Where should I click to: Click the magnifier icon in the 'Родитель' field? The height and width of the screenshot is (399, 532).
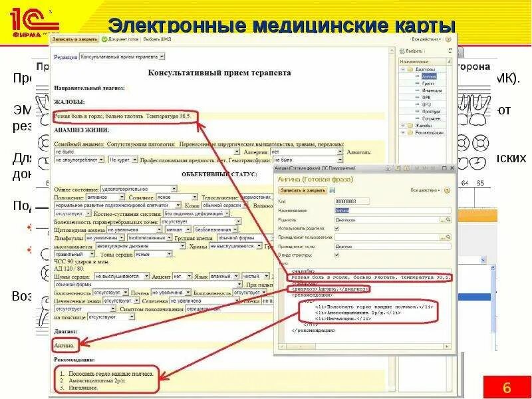448,220
